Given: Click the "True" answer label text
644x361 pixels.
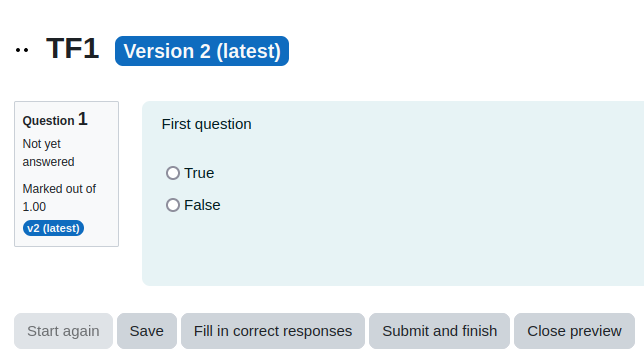Looking at the screenshot, I should 199,173.
